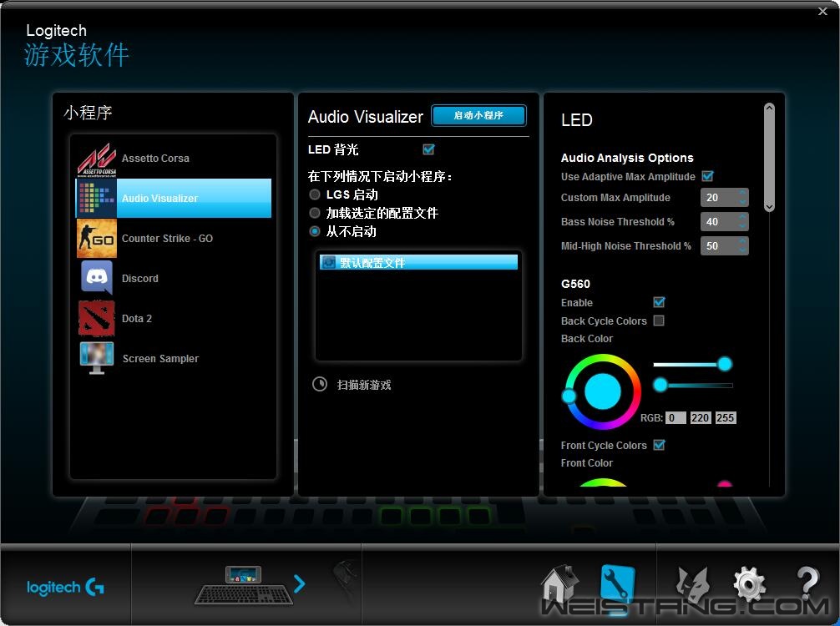Pick the Dota 2 applet icon

[x=96, y=318]
